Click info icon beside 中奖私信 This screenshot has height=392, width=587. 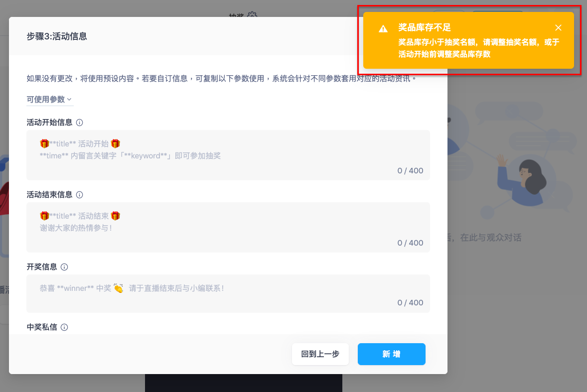pos(64,327)
